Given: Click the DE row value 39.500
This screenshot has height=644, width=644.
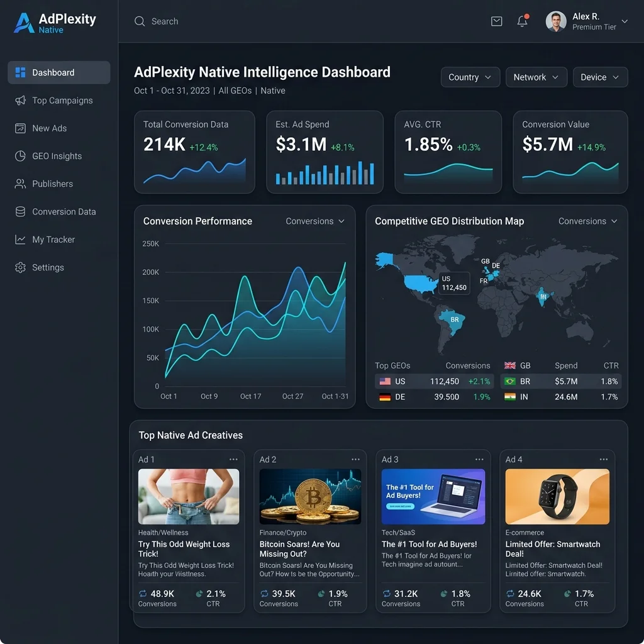Looking at the screenshot, I should 447,397.
